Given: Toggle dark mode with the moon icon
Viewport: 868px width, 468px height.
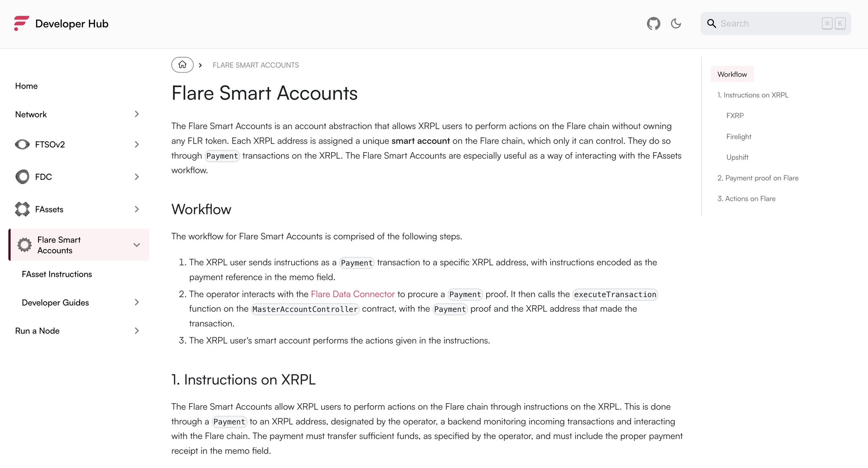Looking at the screenshot, I should [x=676, y=24].
